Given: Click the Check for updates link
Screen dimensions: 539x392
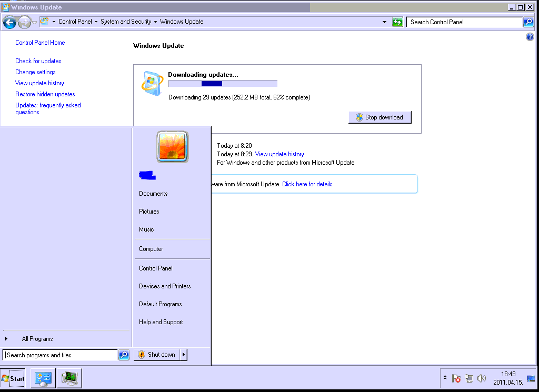Looking at the screenshot, I should point(38,61).
